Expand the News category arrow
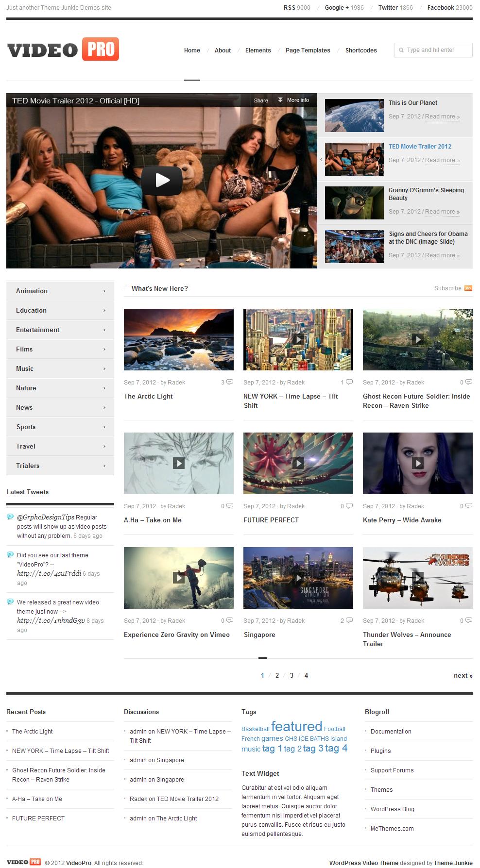This screenshot has width=480, height=868. (x=104, y=407)
